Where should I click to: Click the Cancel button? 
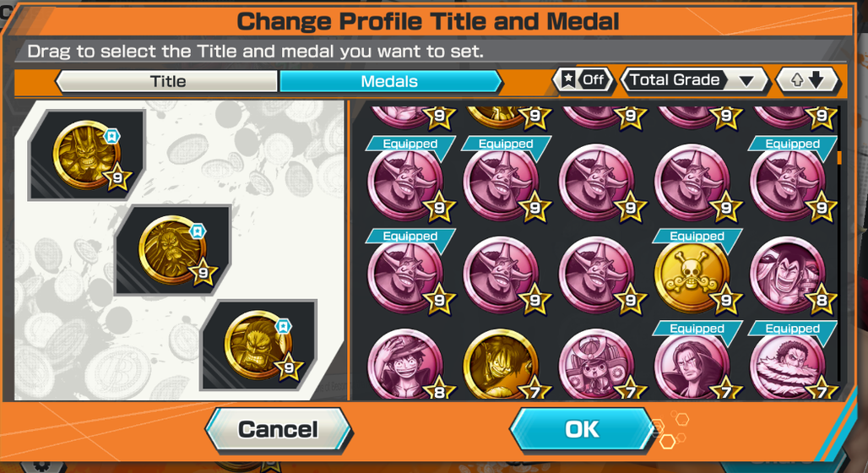pyautogui.click(x=279, y=429)
